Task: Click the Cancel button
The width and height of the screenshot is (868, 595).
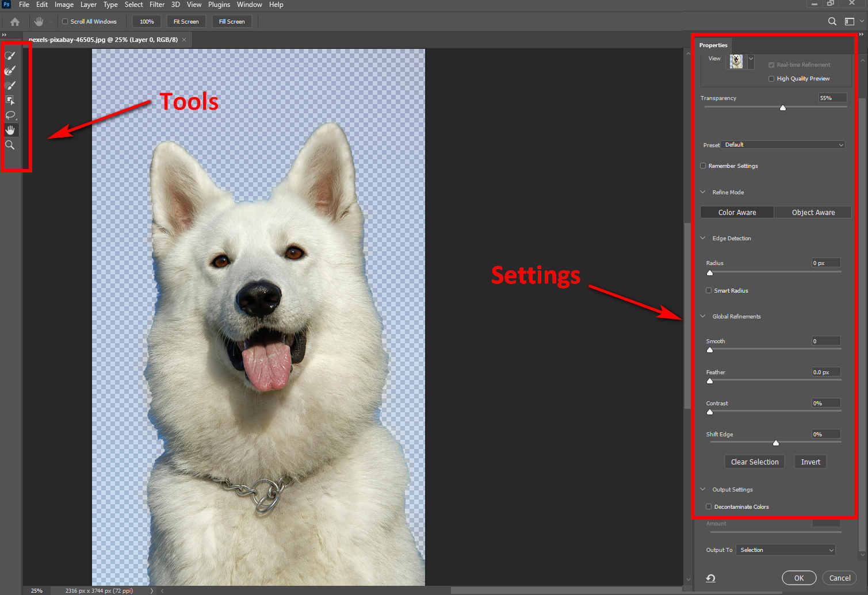Action: pos(839,578)
